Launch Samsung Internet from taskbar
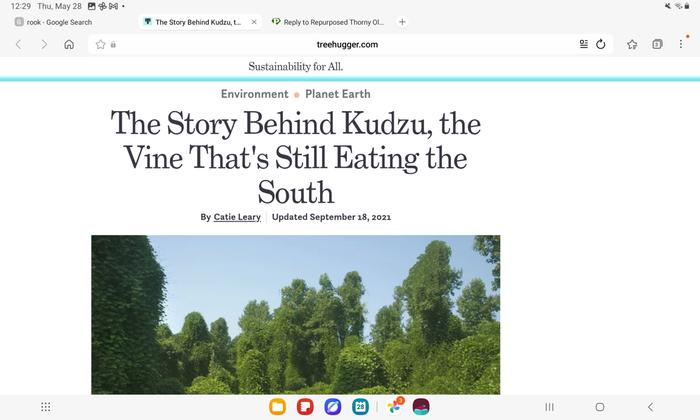Image resolution: width=700 pixels, height=420 pixels. coord(333,407)
